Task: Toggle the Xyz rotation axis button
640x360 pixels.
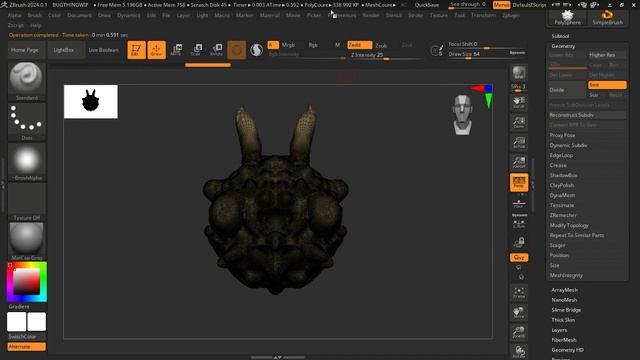Action: click(519, 258)
